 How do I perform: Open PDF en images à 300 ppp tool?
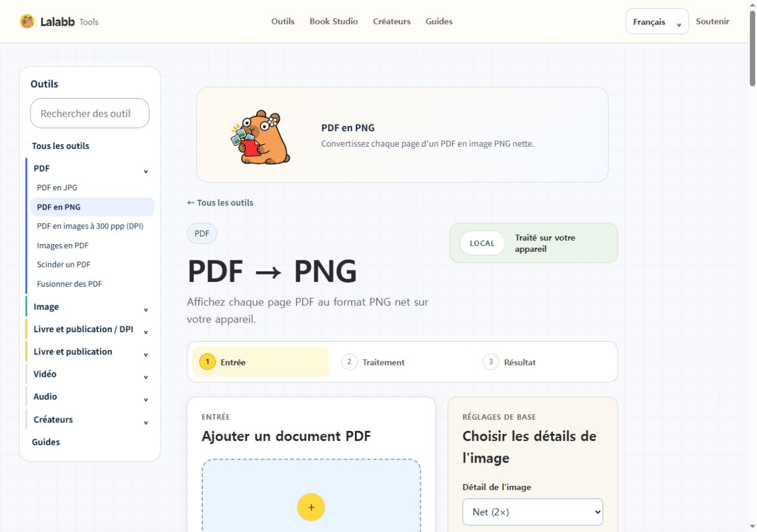pos(92,226)
